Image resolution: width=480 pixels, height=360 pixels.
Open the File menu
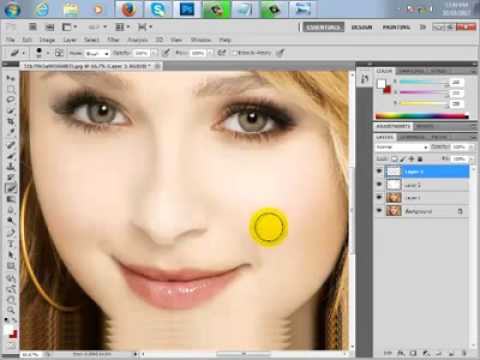10,40
